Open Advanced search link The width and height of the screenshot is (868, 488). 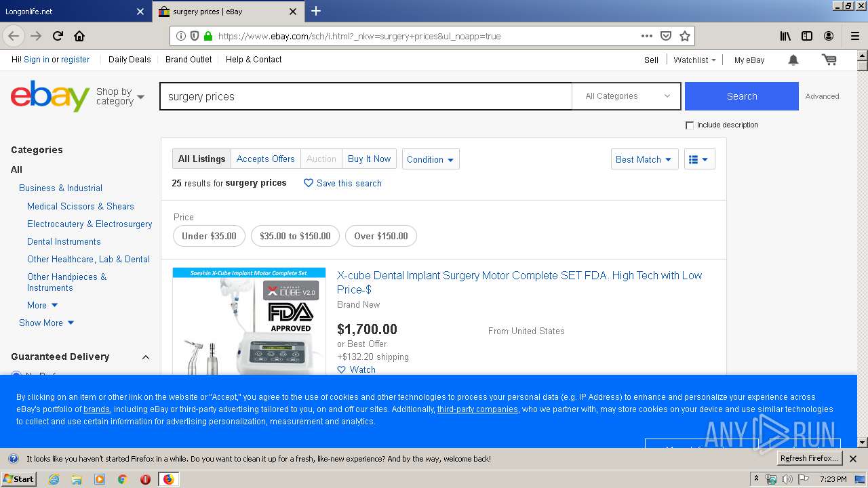click(x=822, y=96)
